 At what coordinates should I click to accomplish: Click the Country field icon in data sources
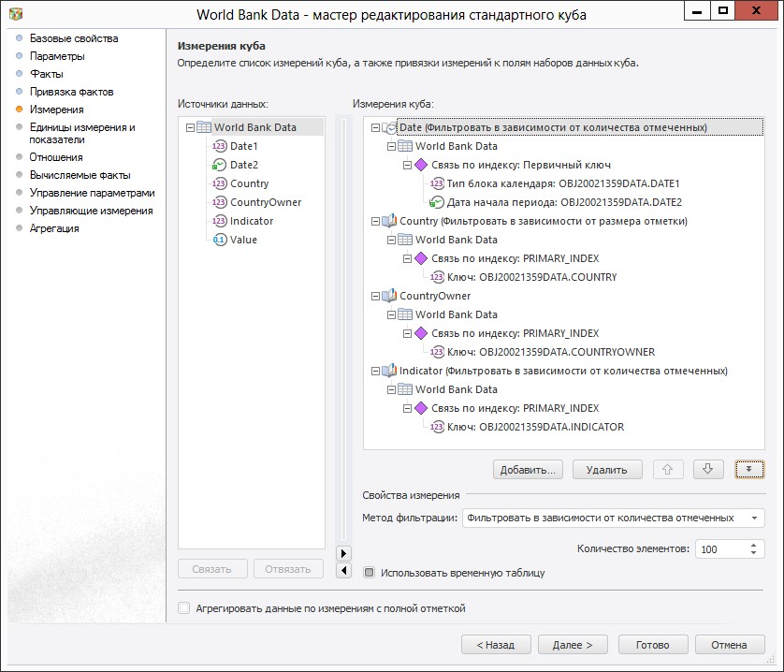[x=219, y=183]
